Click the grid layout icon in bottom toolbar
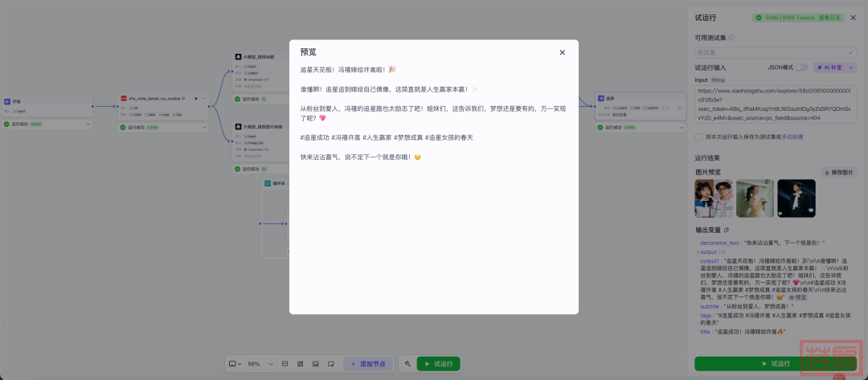The width and height of the screenshot is (868, 380). [x=300, y=364]
